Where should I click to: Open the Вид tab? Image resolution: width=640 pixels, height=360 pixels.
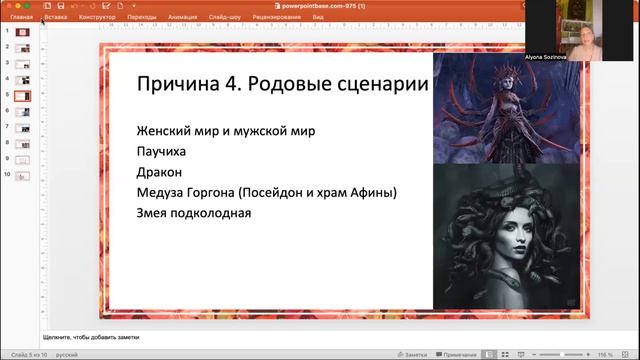pos(318,17)
